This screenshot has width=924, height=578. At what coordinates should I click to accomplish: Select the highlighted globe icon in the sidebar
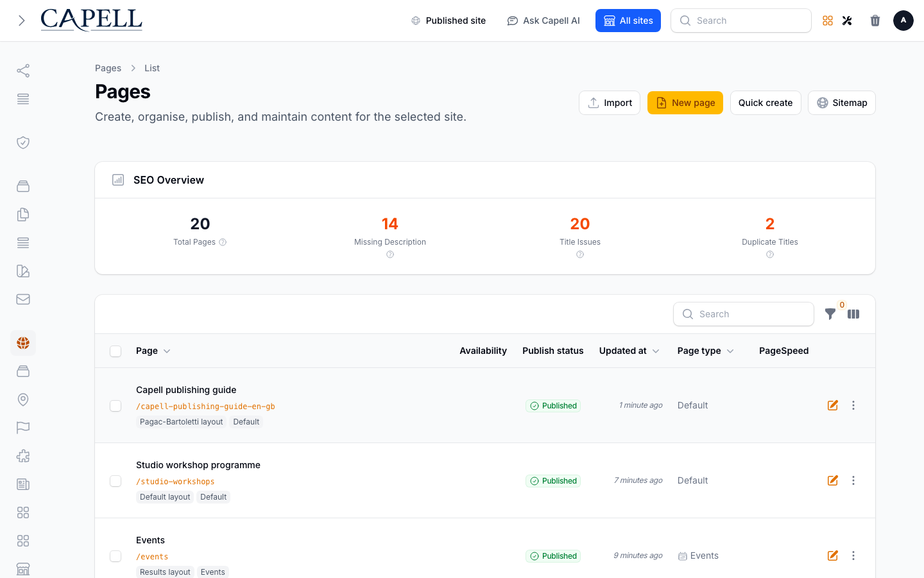pyautogui.click(x=23, y=343)
